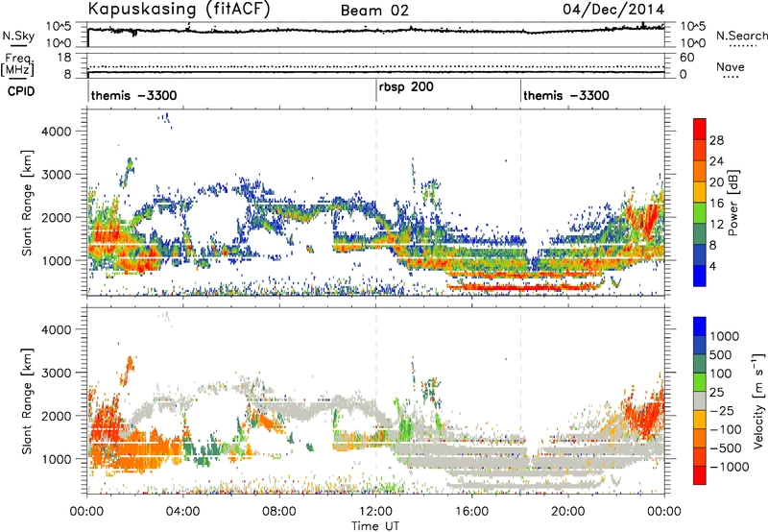Pick the blue Power segment below the 4 tick

coord(700,276)
